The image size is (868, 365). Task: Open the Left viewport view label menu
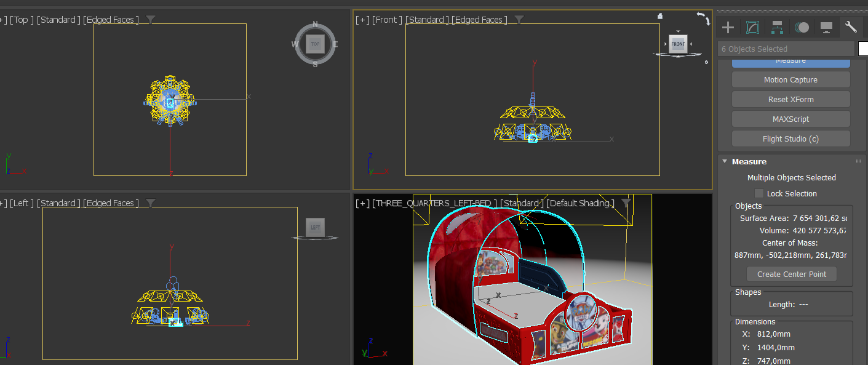point(21,203)
